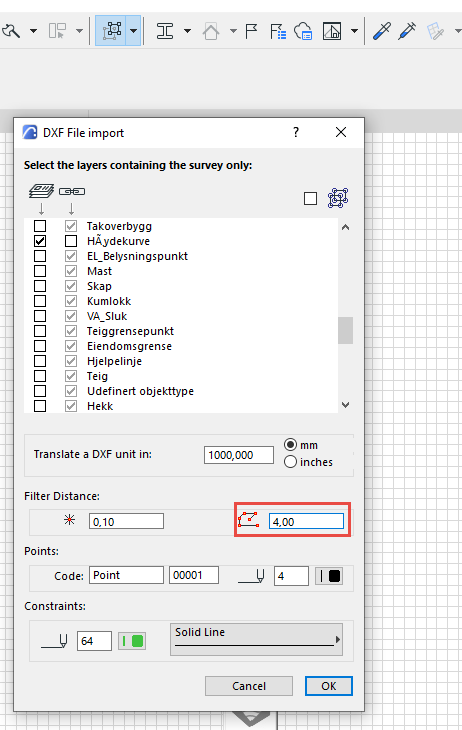Expand dropdown arrow next to group icon
This screenshot has height=730, width=462.
click(x=134, y=31)
